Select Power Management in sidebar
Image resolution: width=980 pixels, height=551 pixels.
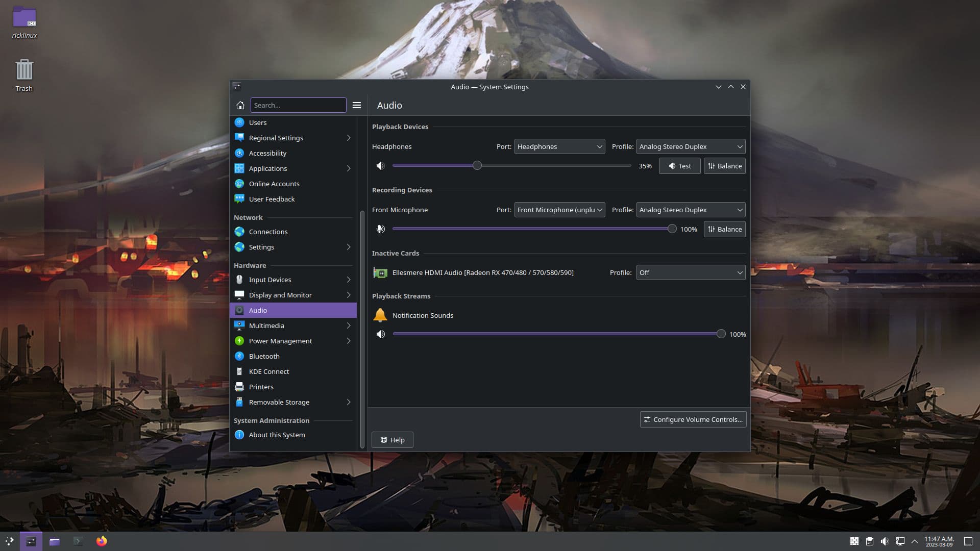pyautogui.click(x=280, y=341)
